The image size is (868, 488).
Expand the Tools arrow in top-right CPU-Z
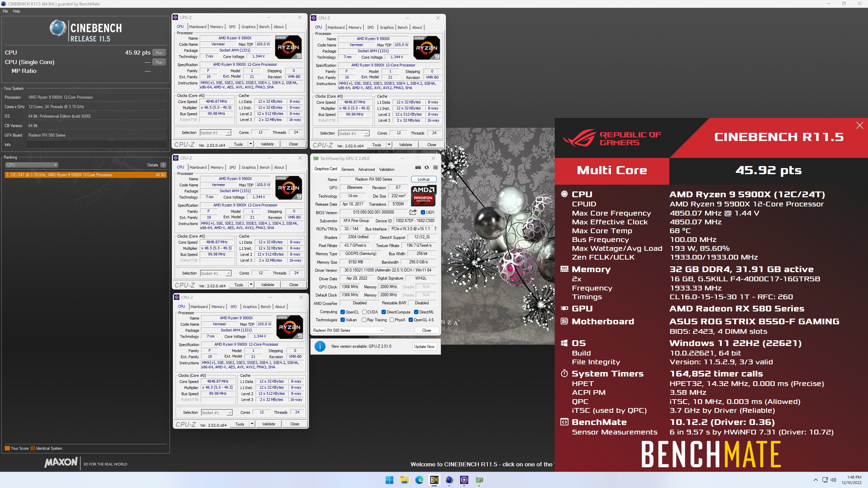[389, 145]
